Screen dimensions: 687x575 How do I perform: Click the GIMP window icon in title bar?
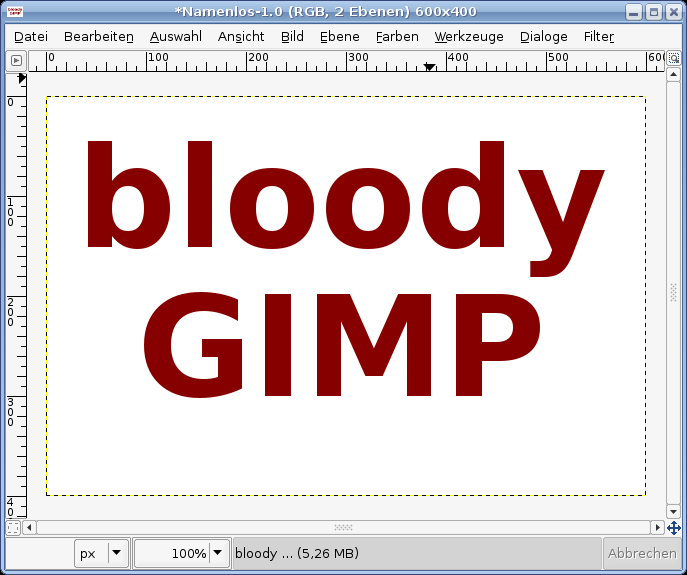pos(15,12)
